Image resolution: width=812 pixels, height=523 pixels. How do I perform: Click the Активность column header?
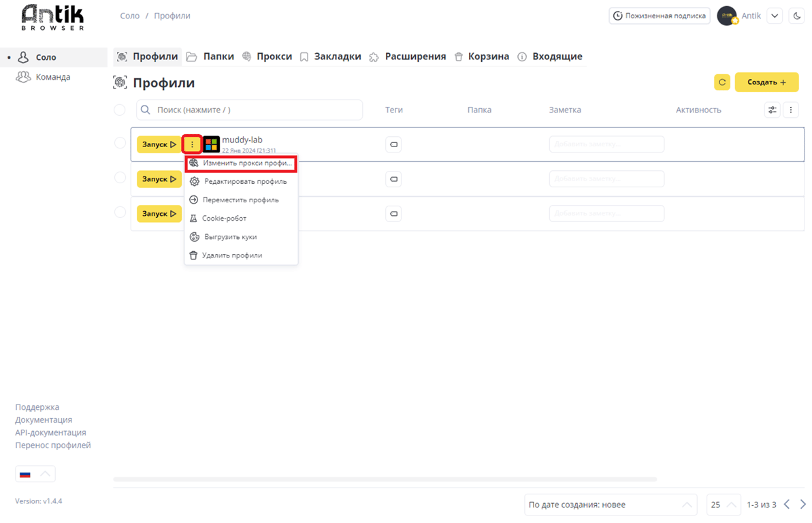pyautogui.click(x=698, y=110)
